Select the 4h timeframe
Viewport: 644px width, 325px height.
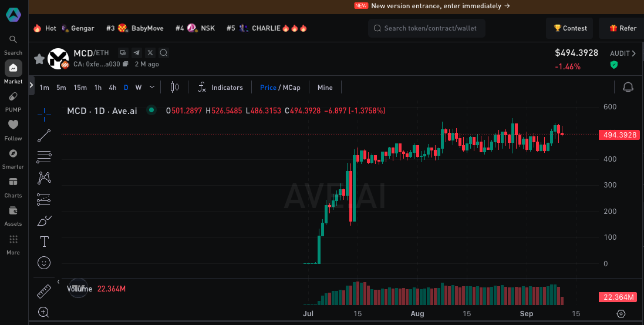pos(113,88)
